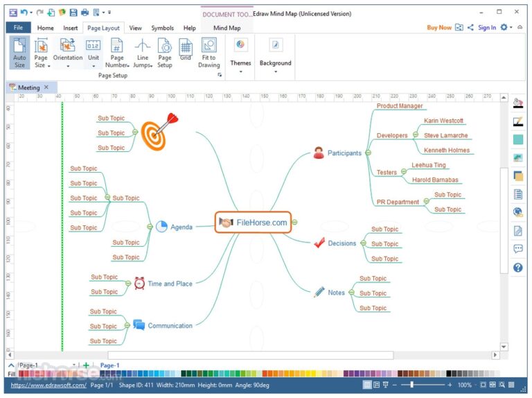Viewport: 532px width, 398px height.
Task: Expand the Background dropdown
Action: pos(275,54)
